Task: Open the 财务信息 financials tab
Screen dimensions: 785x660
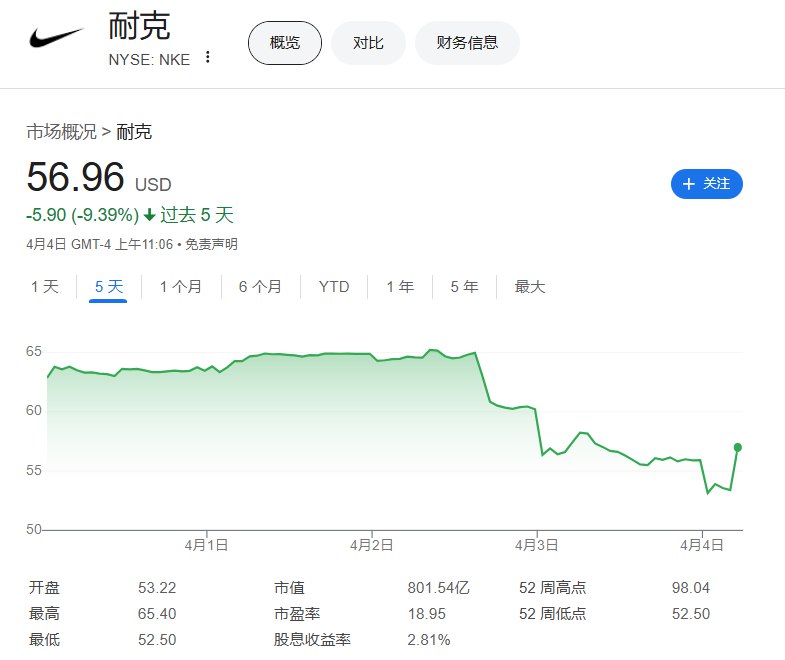Action: pos(467,43)
